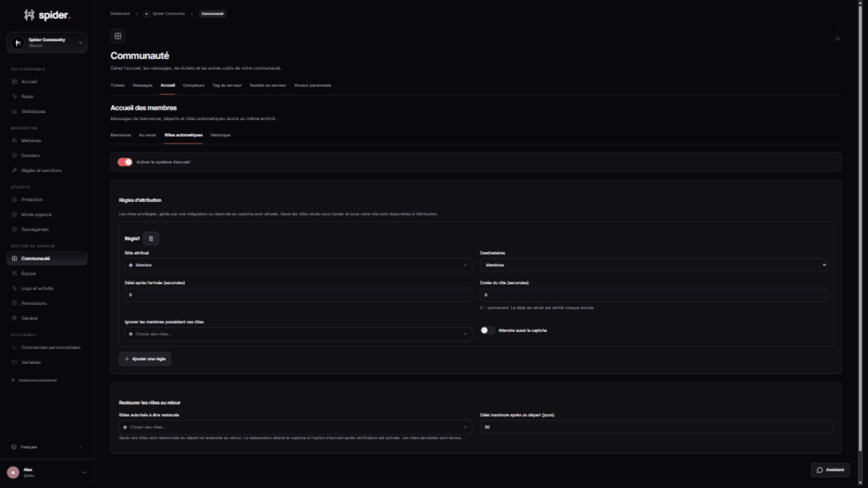Disable the Activer le système d'accueil toggle
This screenshot has height=488, width=868.
tap(125, 162)
